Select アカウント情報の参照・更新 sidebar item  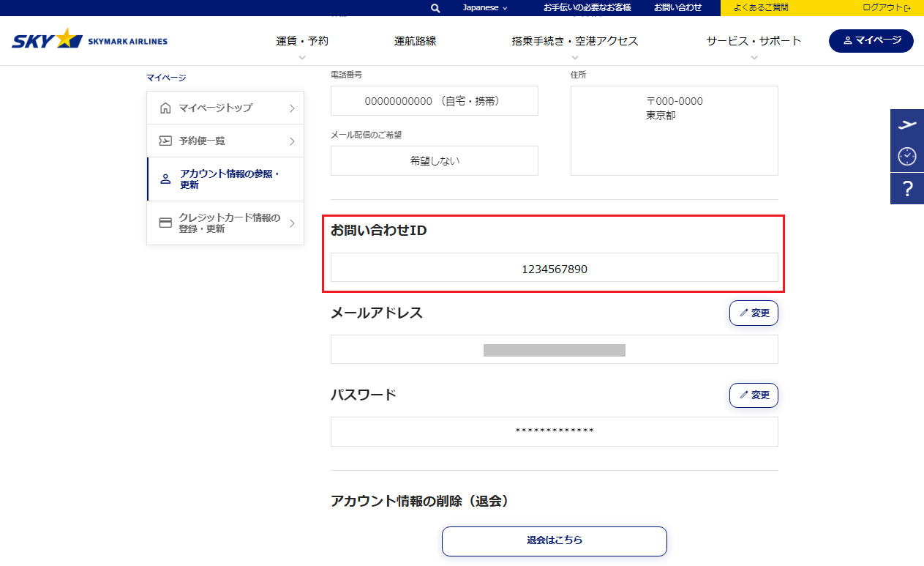pyautogui.click(x=225, y=179)
